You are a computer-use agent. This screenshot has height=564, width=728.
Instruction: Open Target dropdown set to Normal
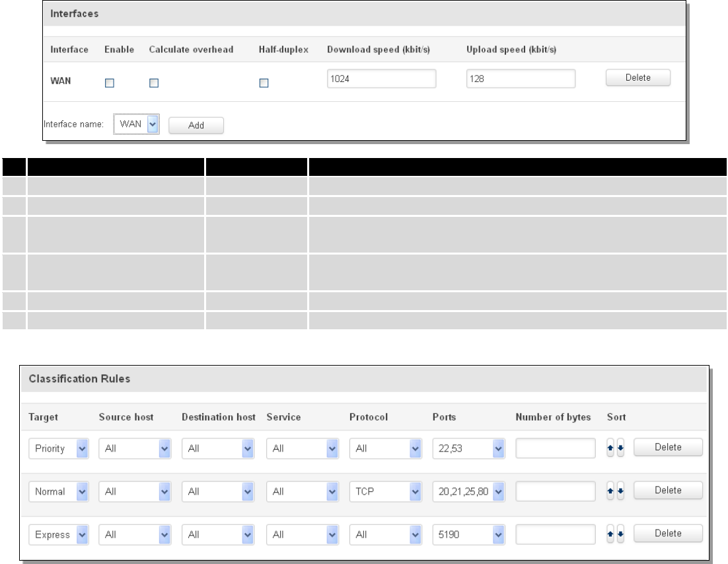[x=59, y=491]
